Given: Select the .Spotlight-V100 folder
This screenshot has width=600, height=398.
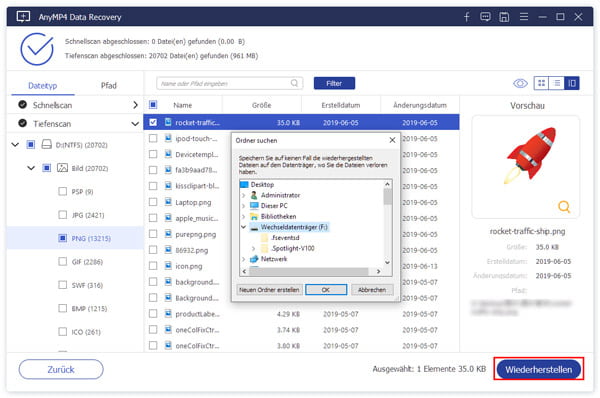Looking at the screenshot, I should coord(292,248).
